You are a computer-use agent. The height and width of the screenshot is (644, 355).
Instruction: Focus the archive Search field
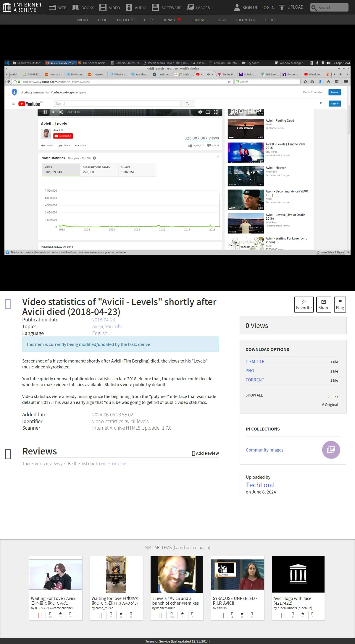[329, 7]
